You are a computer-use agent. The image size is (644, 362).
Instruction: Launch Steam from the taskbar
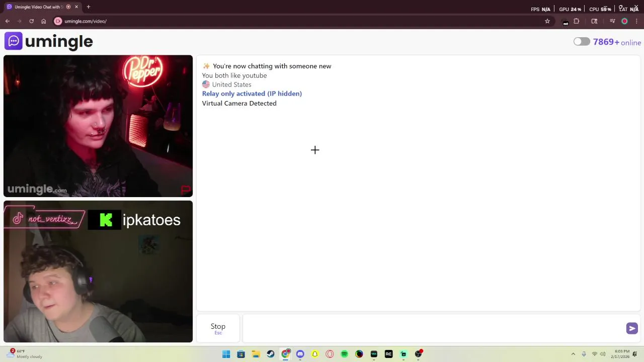(271, 354)
